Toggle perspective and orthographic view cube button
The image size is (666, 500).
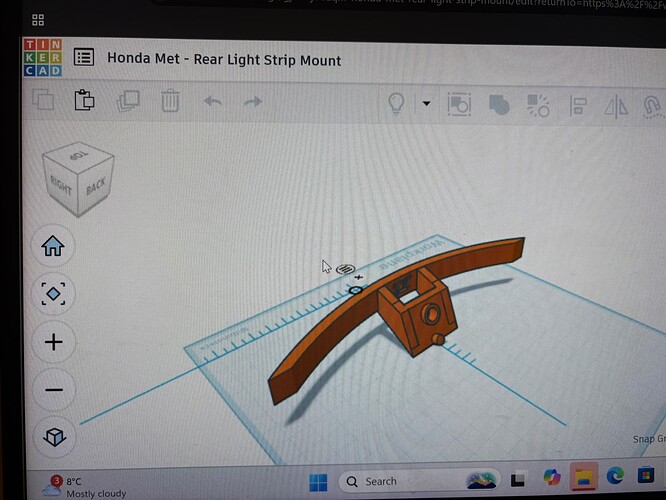click(53, 438)
